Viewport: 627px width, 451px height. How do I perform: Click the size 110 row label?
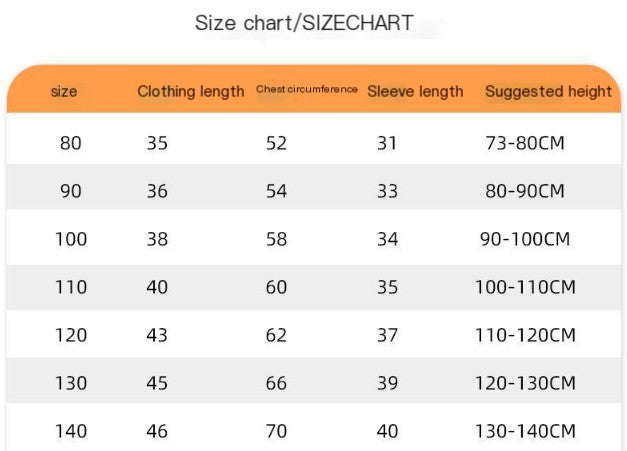click(x=71, y=287)
